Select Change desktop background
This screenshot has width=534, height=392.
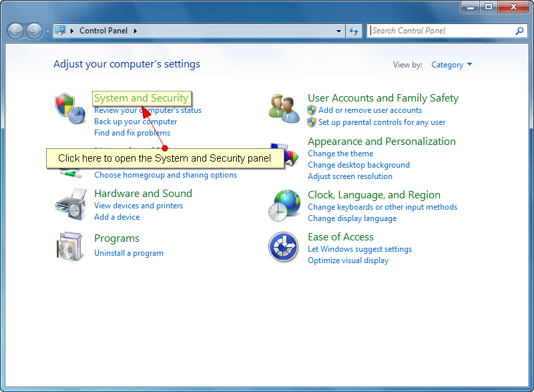(x=358, y=165)
